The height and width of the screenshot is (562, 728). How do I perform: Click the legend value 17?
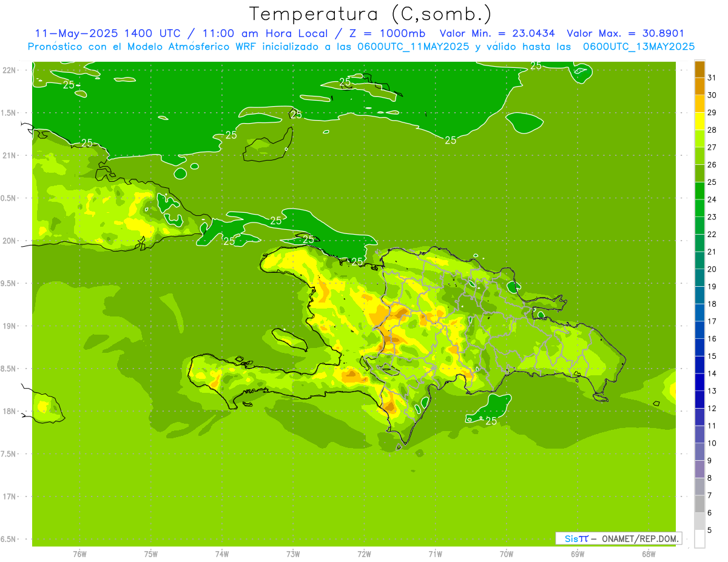712,321
